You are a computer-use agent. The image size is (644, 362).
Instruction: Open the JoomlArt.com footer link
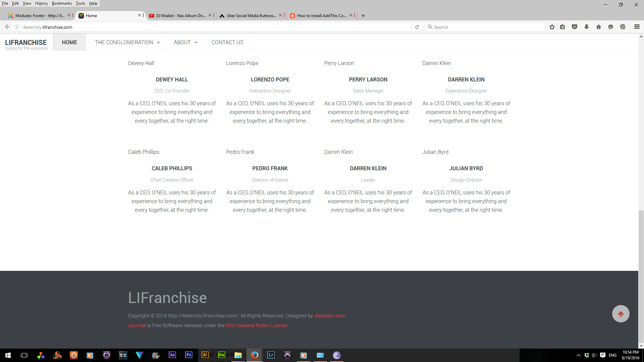pyautogui.click(x=329, y=316)
